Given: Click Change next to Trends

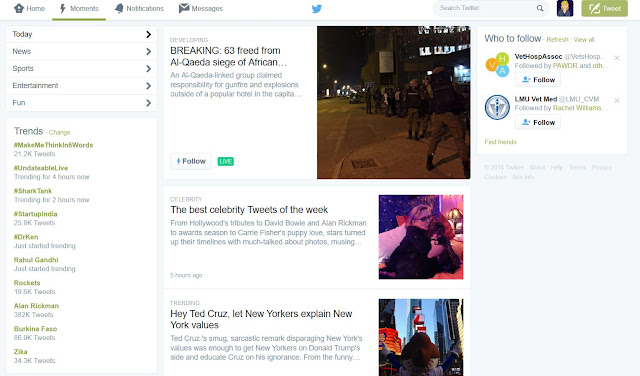Looking at the screenshot, I should (60, 132).
